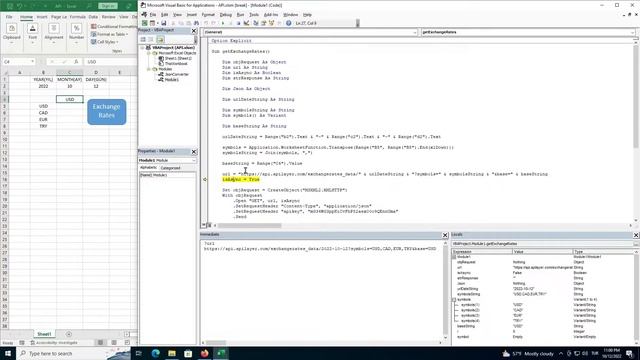Open the Excel Data ribbon tab
The width and height of the screenshot is (640, 360).
point(93,17)
